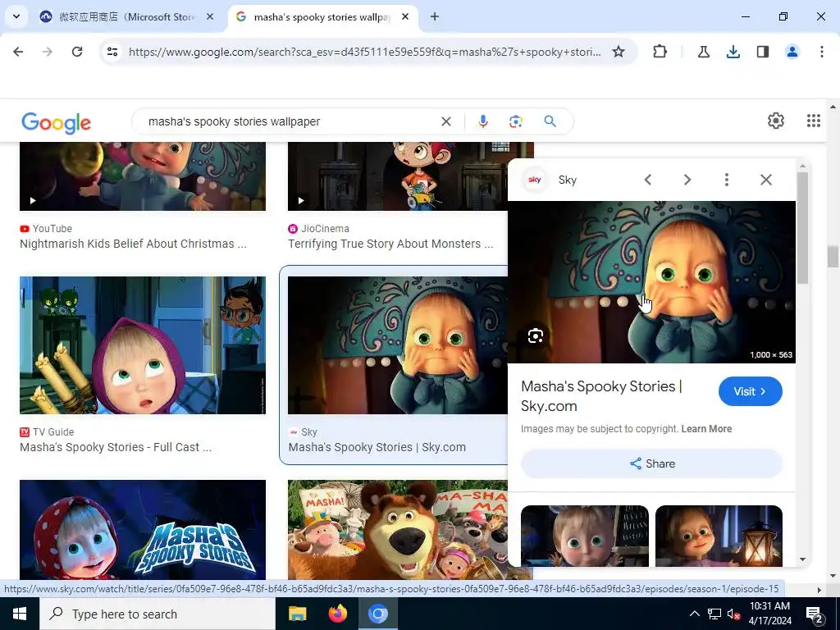Search by image with Google Lens icon

(516, 121)
